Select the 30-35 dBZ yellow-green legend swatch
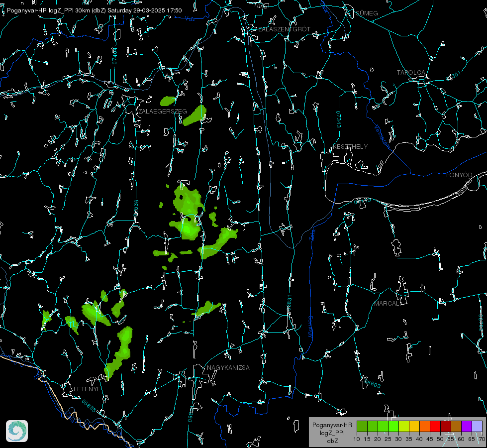 pos(404,426)
